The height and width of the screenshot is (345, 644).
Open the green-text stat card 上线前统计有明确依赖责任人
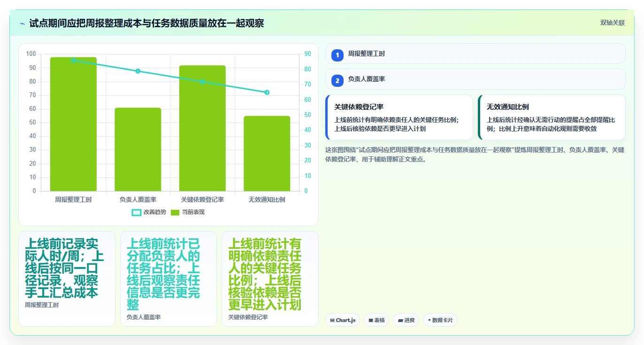click(270, 278)
